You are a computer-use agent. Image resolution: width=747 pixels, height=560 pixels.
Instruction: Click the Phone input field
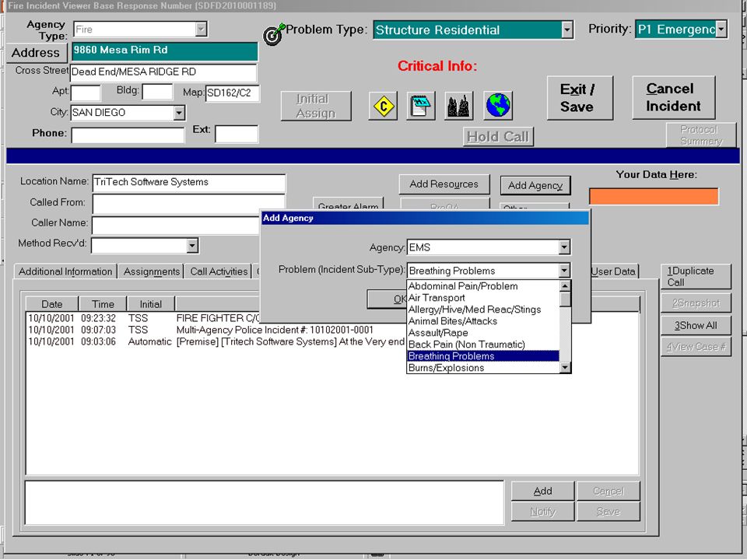(128, 135)
